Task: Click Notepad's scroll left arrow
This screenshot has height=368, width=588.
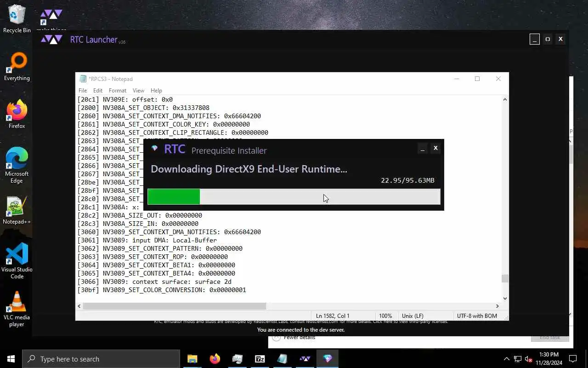Action: (x=79, y=306)
